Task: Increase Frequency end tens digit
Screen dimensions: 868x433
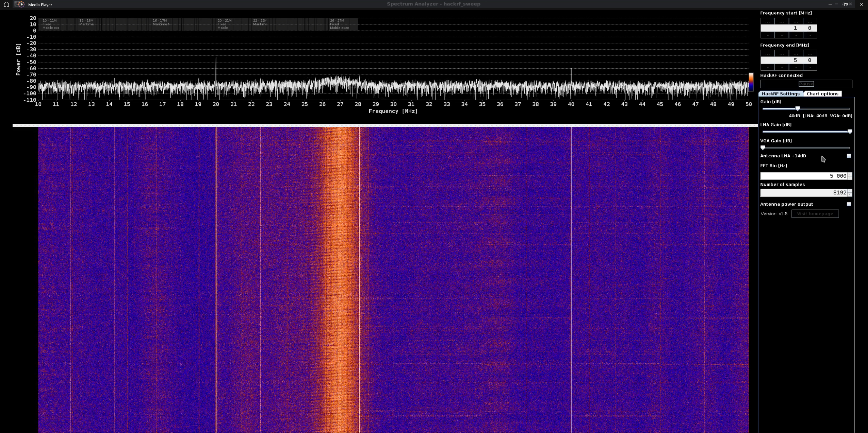Action: (x=796, y=54)
